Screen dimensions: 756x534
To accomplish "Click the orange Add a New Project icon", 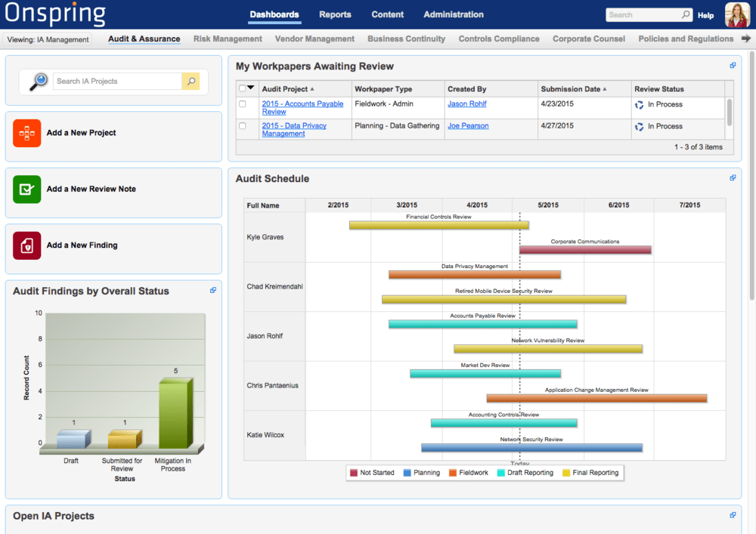I will click(26, 133).
